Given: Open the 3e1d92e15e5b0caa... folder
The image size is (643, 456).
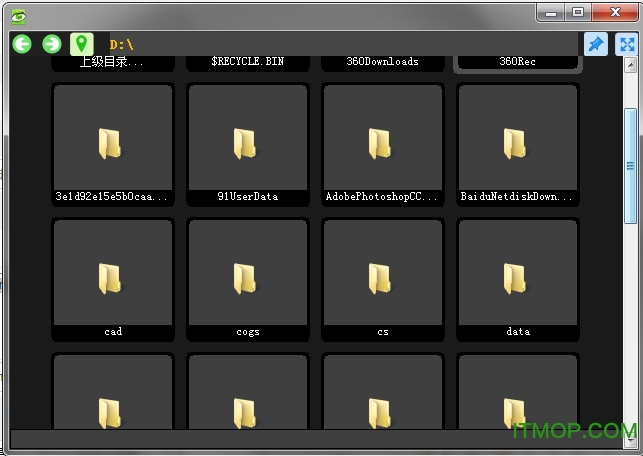Looking at the screenshot, I should pyautogui.click(x=113, y=144).
